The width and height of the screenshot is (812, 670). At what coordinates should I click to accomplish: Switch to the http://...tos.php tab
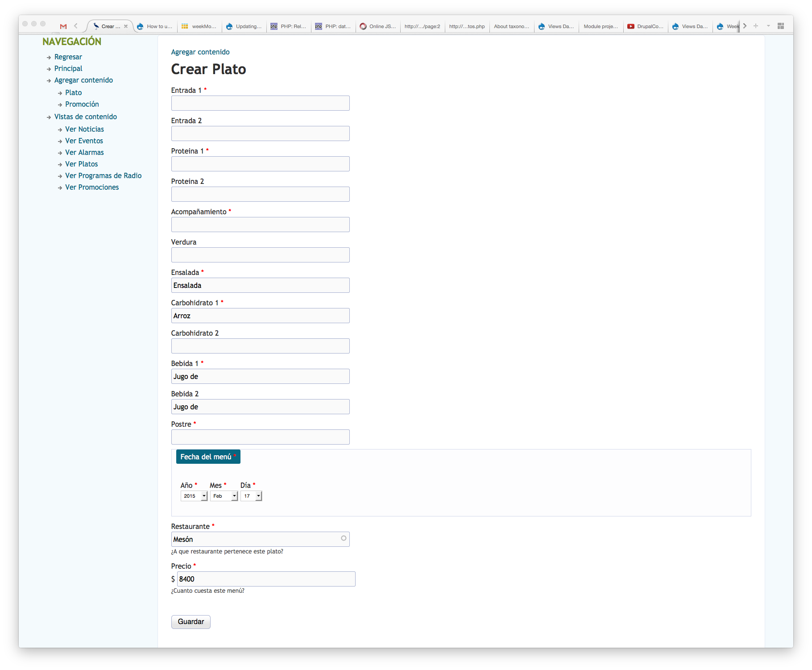467,26
